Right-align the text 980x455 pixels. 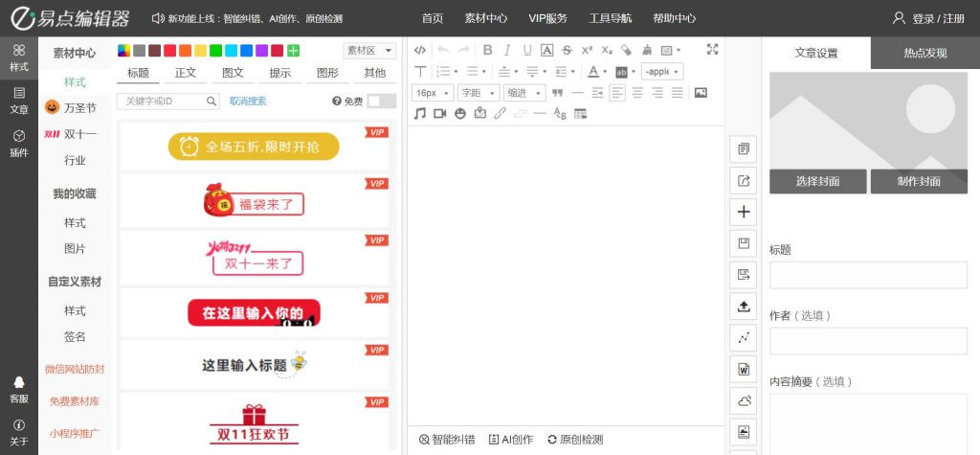657,93
